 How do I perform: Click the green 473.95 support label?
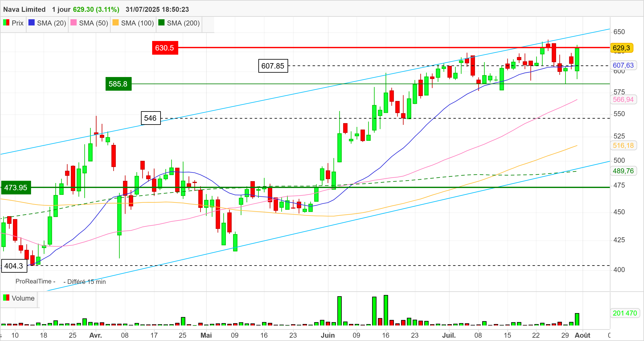pos(16,188)
